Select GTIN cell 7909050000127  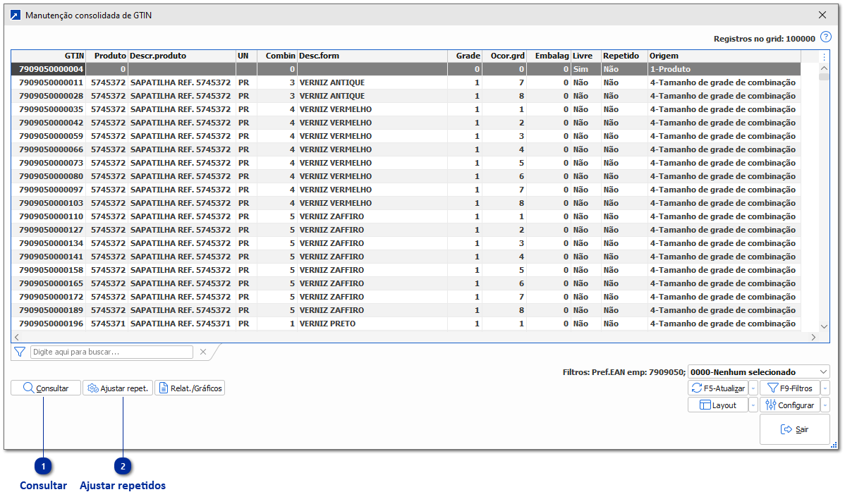tap(49, 230)
